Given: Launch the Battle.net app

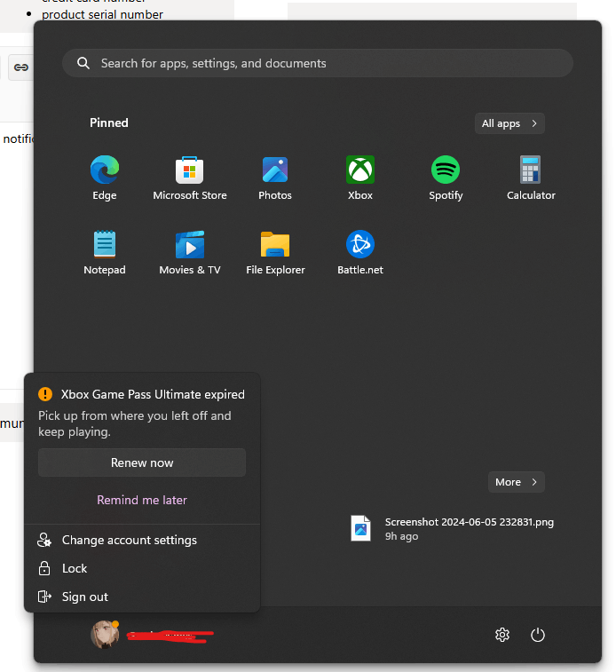Looking at the screenshot, I should 360,252.
